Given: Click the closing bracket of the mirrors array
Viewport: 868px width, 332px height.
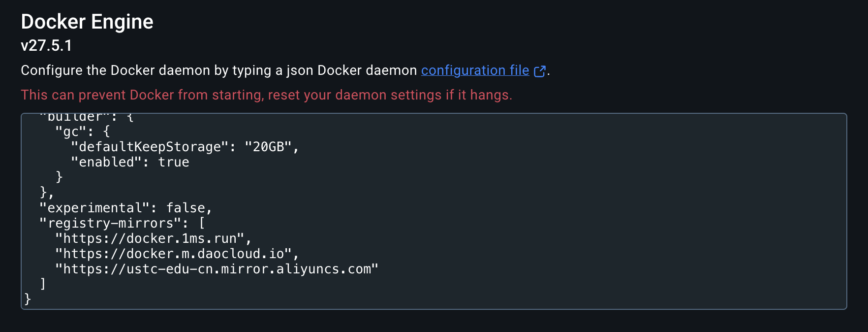Looking at the screenshot, I should (43, 284).
